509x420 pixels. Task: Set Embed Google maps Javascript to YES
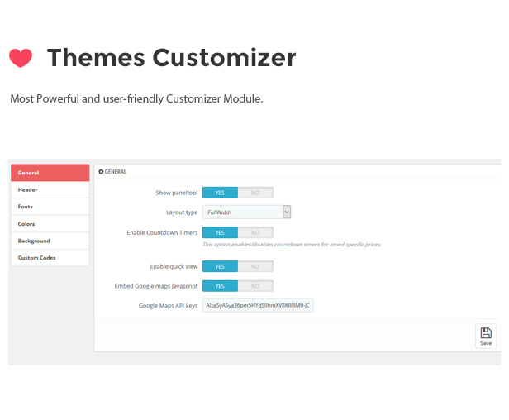(x=220, y=286)
